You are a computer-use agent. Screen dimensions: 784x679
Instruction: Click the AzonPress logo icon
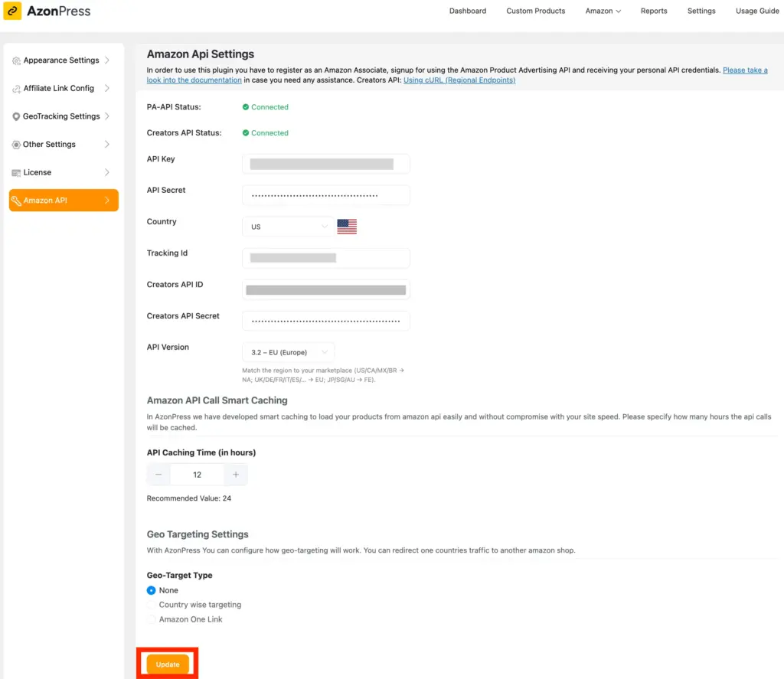click(12, 11)
